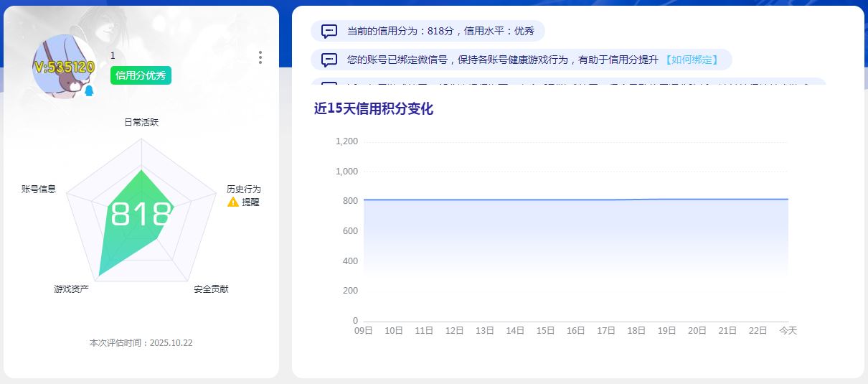Click the 提醒 text under 历史行为
Screen dimensions: 868x384
click(x=250, y=202)
